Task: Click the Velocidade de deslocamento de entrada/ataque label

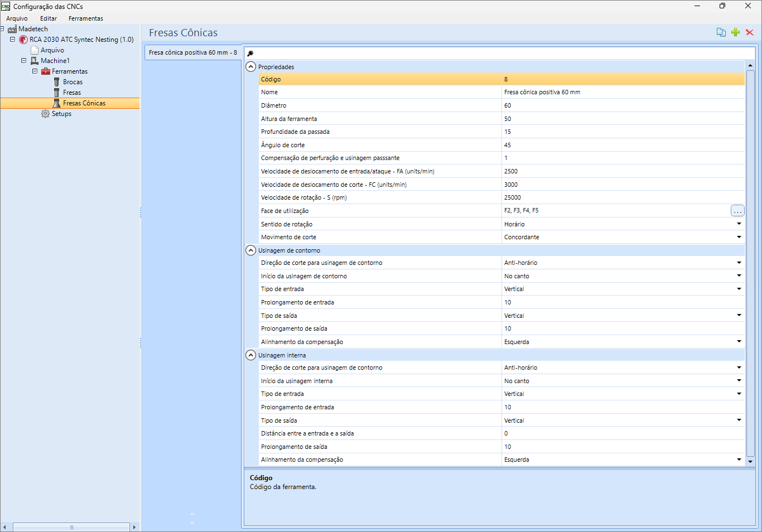Action: (x=348, y=171)
